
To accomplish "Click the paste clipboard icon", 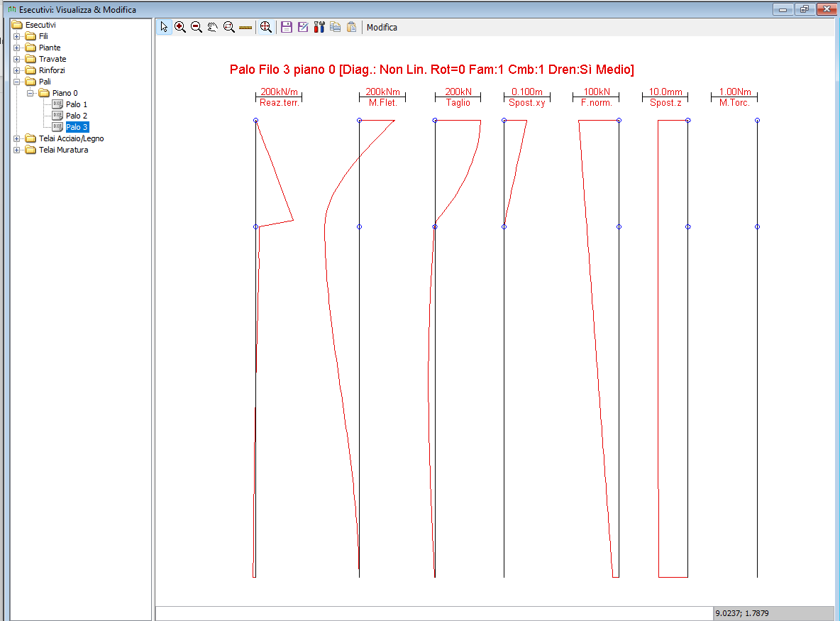I will click(351, 28).
